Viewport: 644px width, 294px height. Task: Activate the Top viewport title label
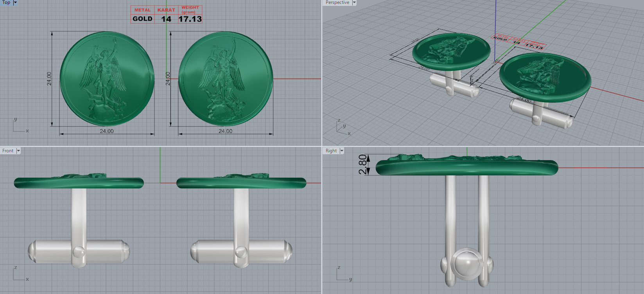pyautogui.click(x=6, y=2)
